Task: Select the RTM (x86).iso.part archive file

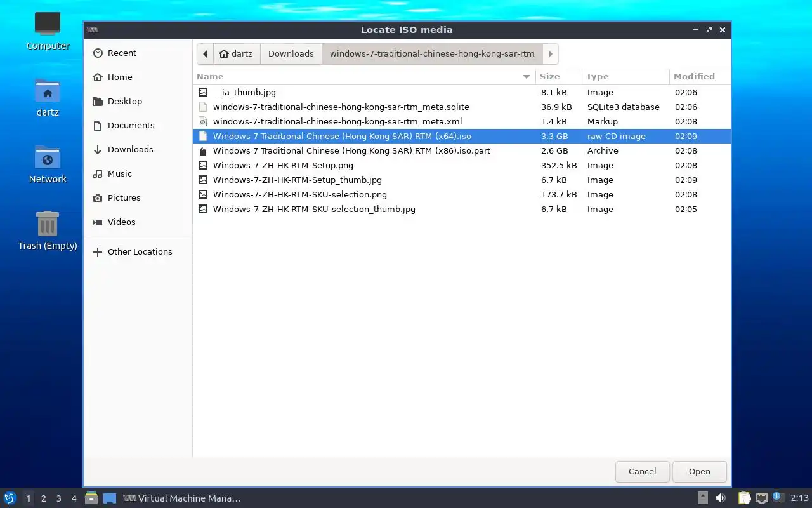Action: click(x=462, y=151)
